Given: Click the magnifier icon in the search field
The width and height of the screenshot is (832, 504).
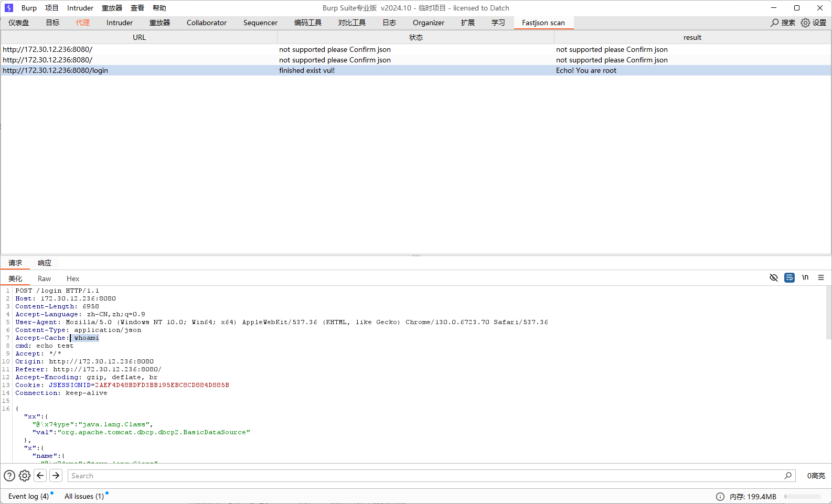Looking at the screenshot, I should [788, 476].
